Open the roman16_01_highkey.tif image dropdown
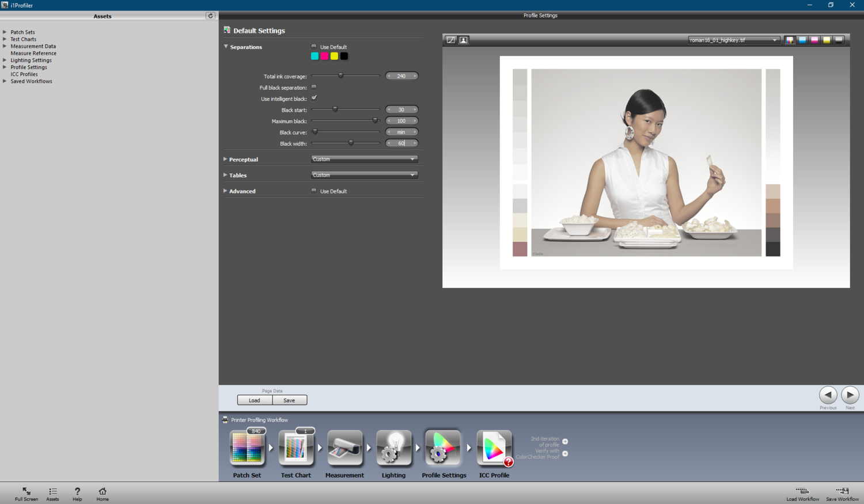 733,40
